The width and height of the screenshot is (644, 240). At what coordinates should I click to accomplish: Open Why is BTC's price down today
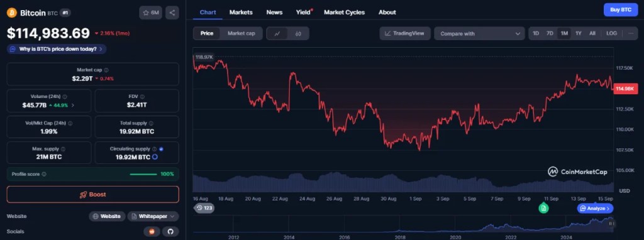point(57,49)
